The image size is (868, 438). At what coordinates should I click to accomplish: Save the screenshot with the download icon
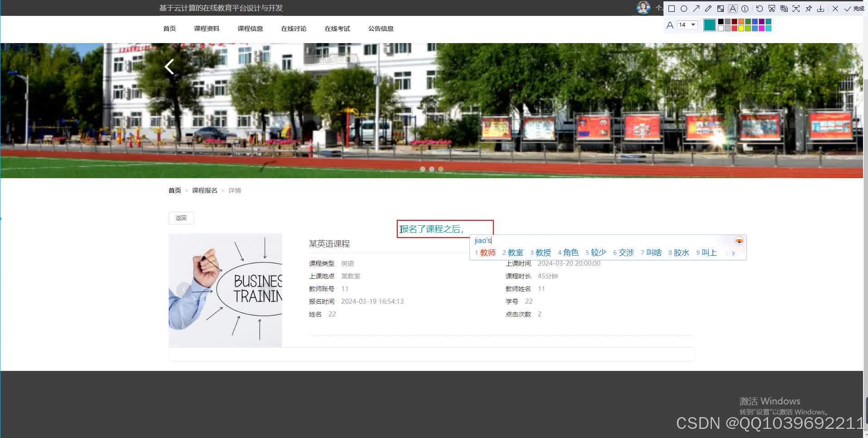coord(821,9)
